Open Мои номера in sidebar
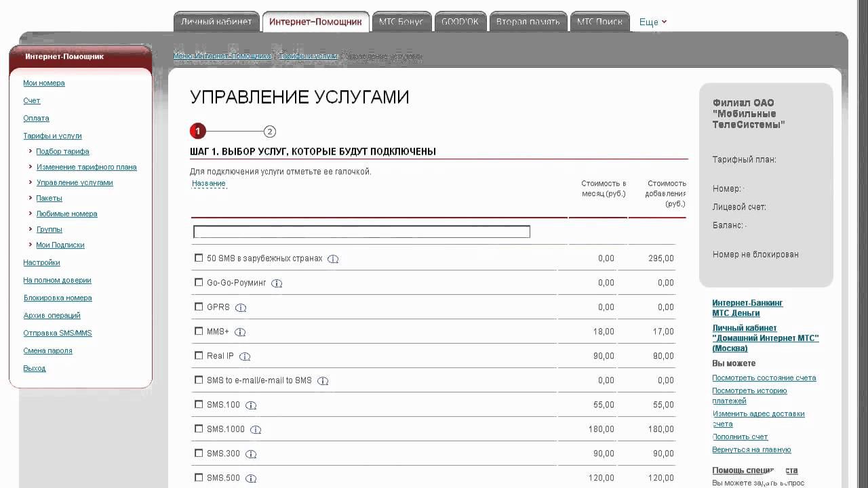Viewport: 868px width, 488px height. 44,83
